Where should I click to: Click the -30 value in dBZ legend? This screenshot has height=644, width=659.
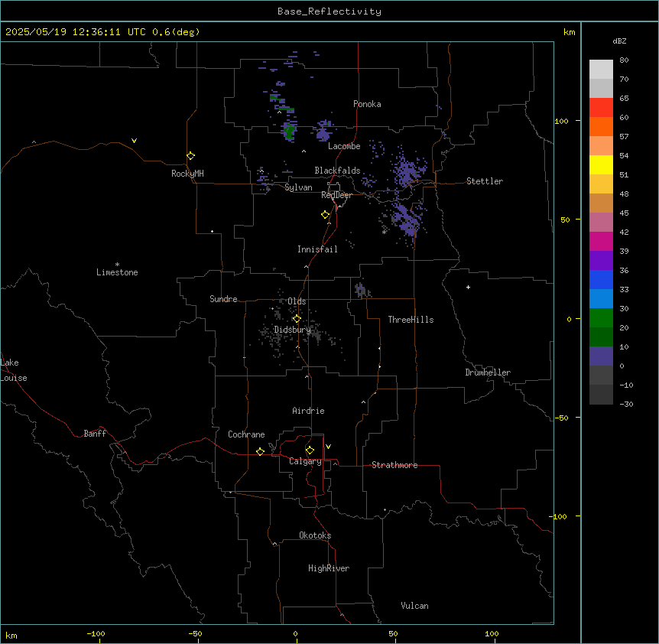(x=626, y=404)
